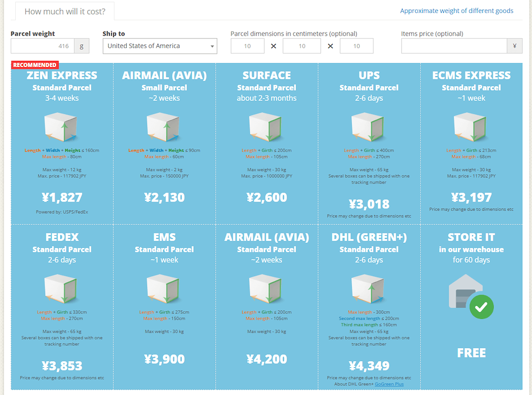Screen dimensions: 532x395
Task: Click the Items price input field
Action: tap(454, 46)
